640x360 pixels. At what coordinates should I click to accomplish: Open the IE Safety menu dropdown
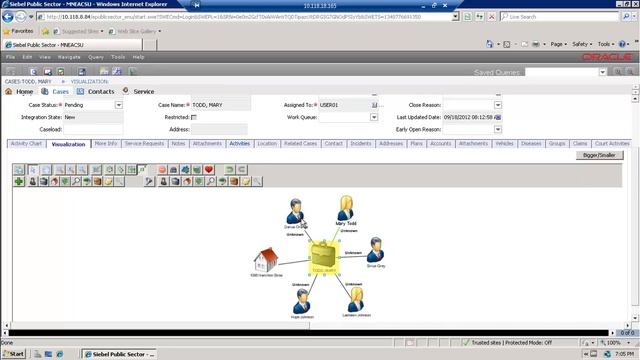582,44
